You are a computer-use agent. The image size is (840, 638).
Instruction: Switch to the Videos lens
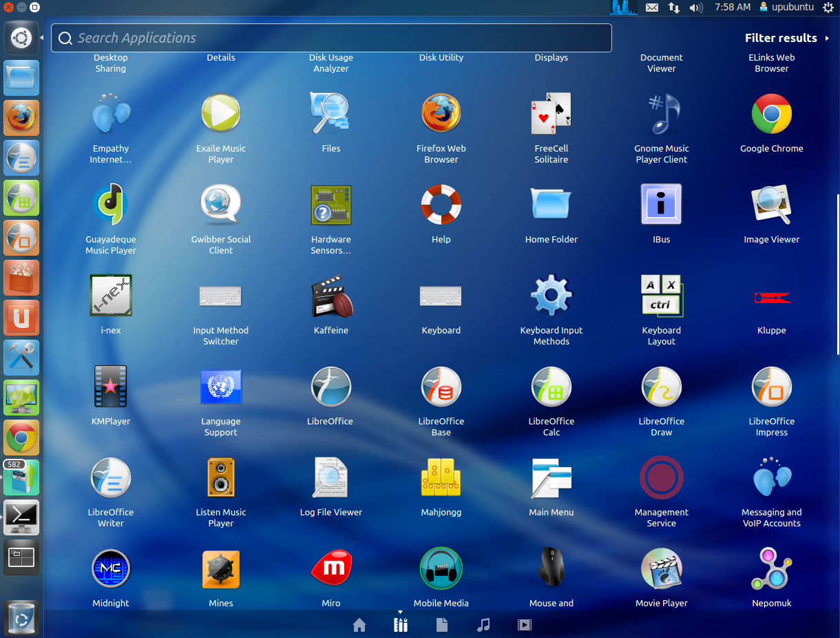tap(524, 625)
